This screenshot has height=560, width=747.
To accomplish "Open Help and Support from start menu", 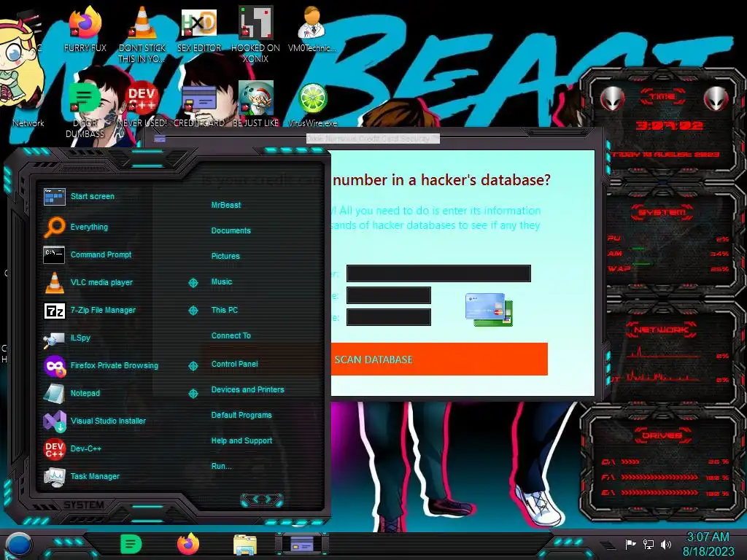I will (241, 440).
